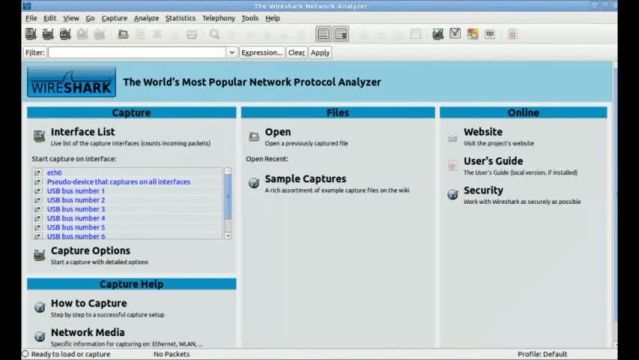
Task: Click the Sample Captures heading link
Action: 305,179
